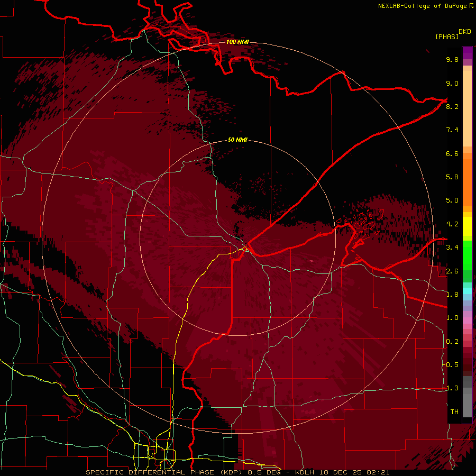Click the 0.5 DEG elevation text in caption
Viewport: 476px width, 476px height.
point(264,472)
